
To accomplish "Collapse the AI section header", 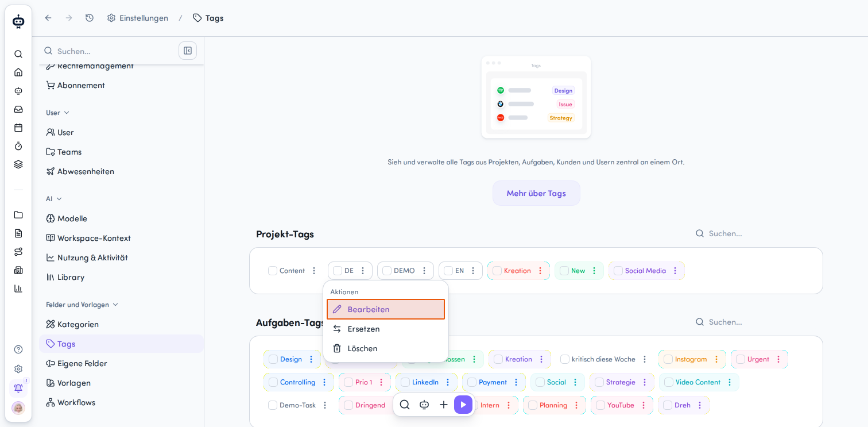I will (54, 199).
